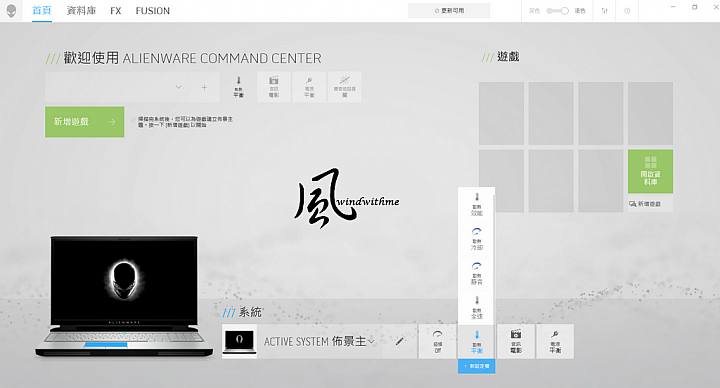This screenshot has width=720, height=388.
Task: Select the top audio 電影 clapperboard tile
Action: point(274,87)
